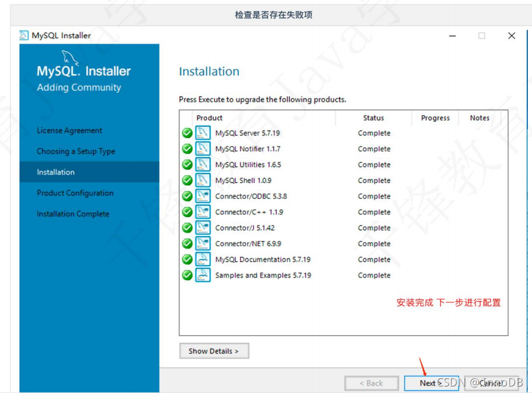Click the MySQL Installer title bar icon
Image resolution: width=532 pixels, height=393 pixels.
click(24, 35)
